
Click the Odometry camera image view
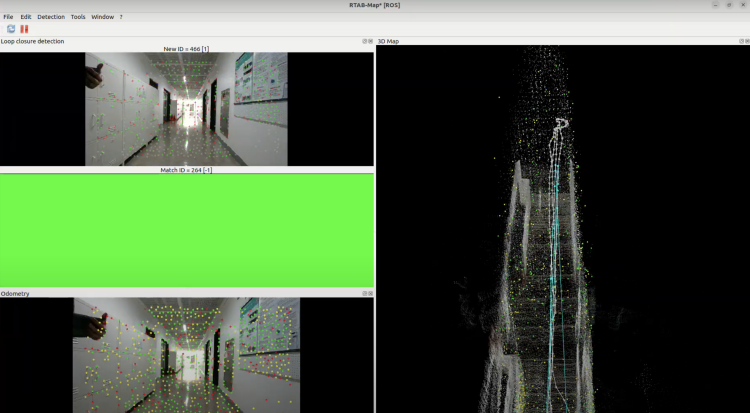[187, 355]
